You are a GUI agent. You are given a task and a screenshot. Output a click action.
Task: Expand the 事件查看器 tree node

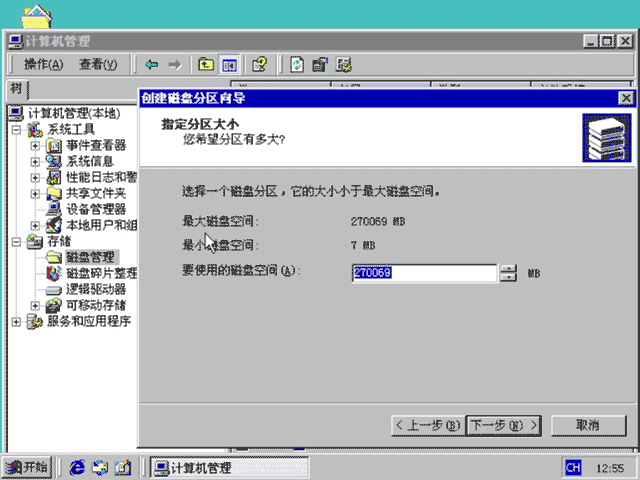point(35,145)
